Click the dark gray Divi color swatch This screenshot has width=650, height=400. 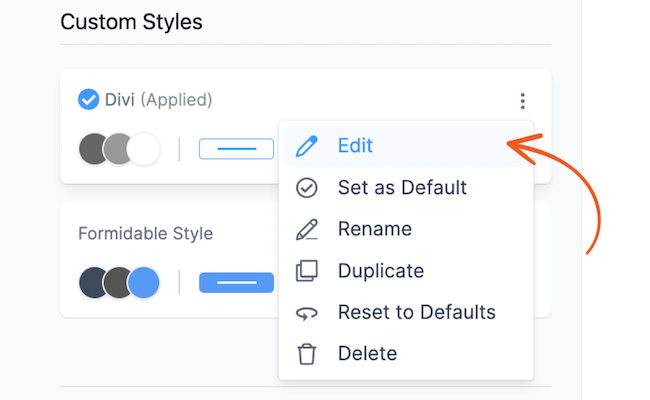(92, 149)
